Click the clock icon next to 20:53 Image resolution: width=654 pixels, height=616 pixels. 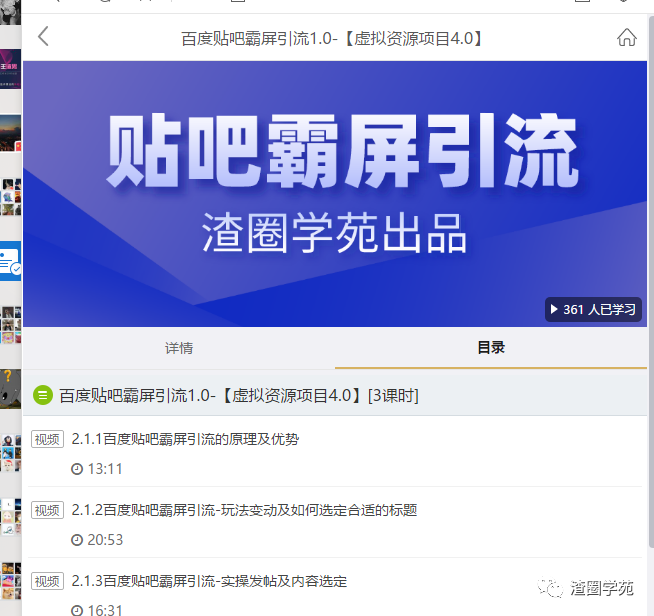click(77, 540)
